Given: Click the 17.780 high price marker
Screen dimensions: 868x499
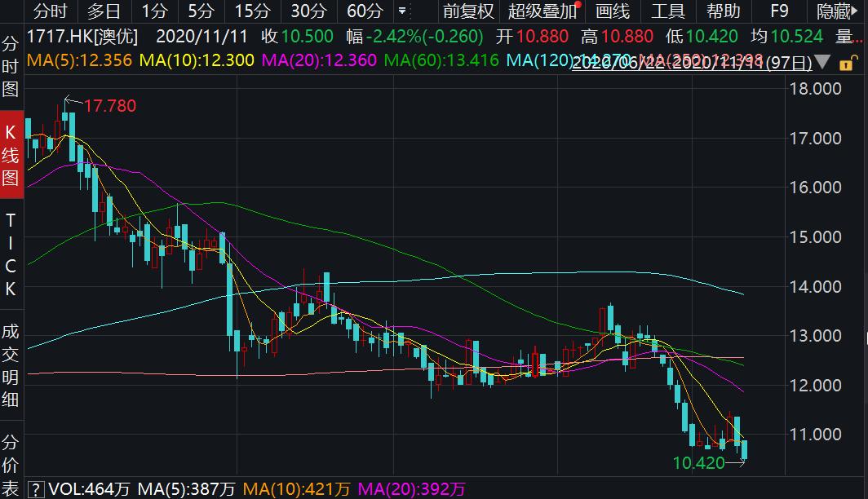Looking at the screenshot, I should click(109, 106).
